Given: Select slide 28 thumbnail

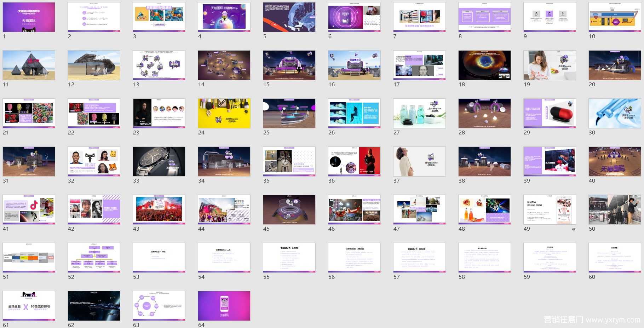Looking at the screenshot, I should coord(484,113).
